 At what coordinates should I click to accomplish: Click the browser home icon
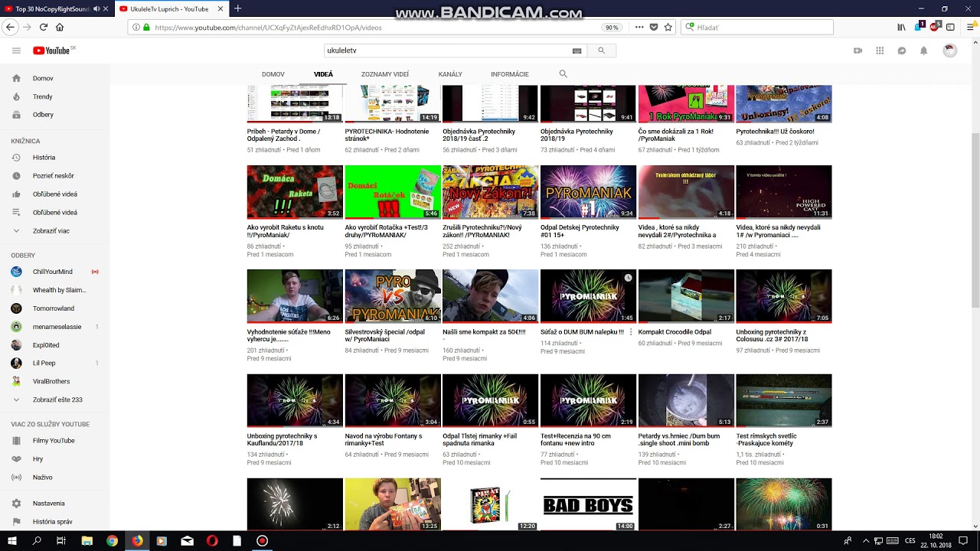tap(60, 27)
